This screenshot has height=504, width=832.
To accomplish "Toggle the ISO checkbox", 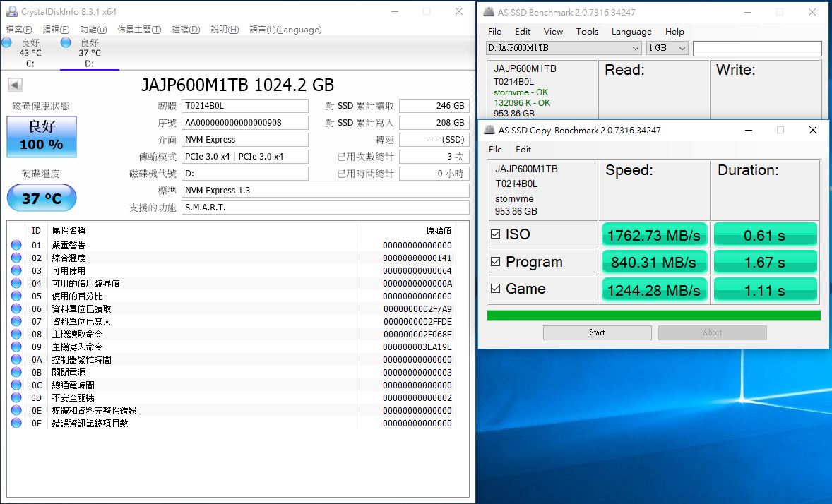I will tap(496, 234).
